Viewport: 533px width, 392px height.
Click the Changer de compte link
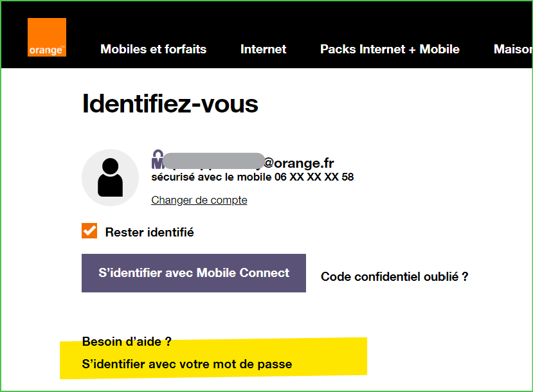point(199,200)
